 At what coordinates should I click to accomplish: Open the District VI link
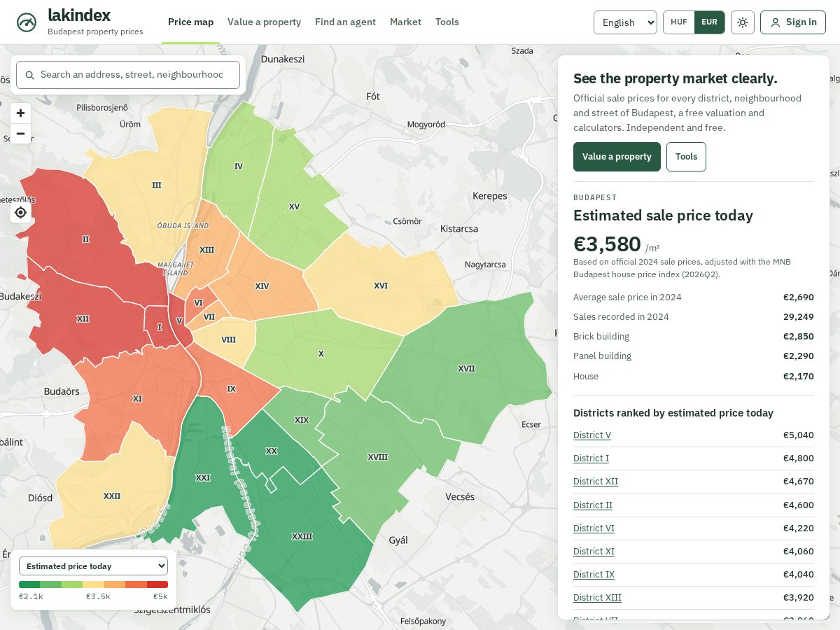[x=594, y=528]
